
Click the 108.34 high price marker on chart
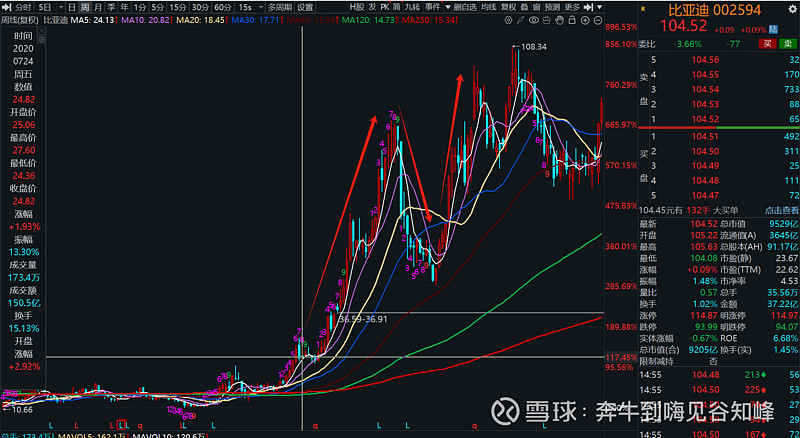534,47
